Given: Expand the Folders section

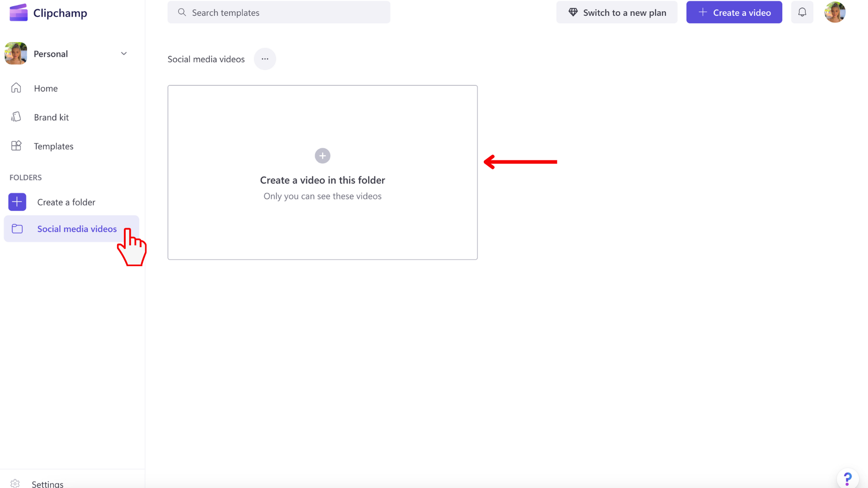Looking at the screenshot, I should 25,177.
